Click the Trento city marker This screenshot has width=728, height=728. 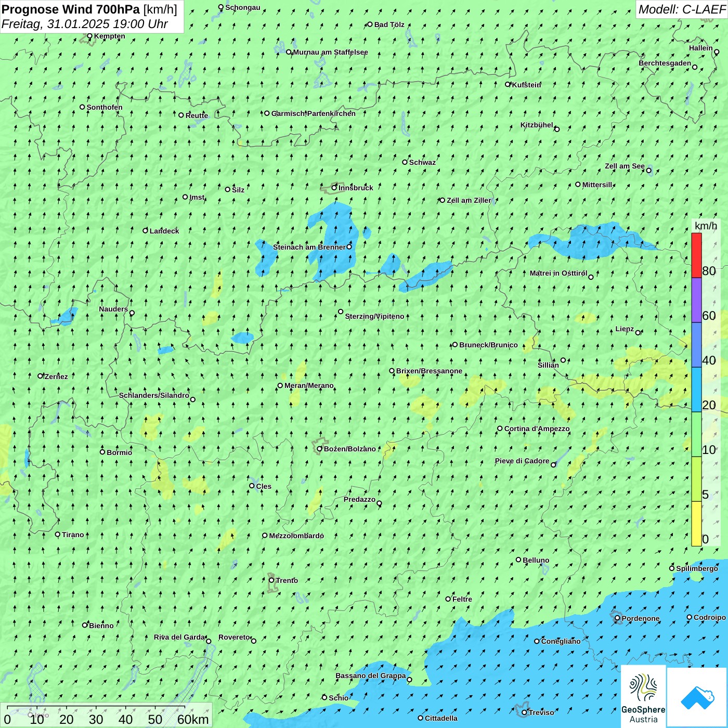271,580
